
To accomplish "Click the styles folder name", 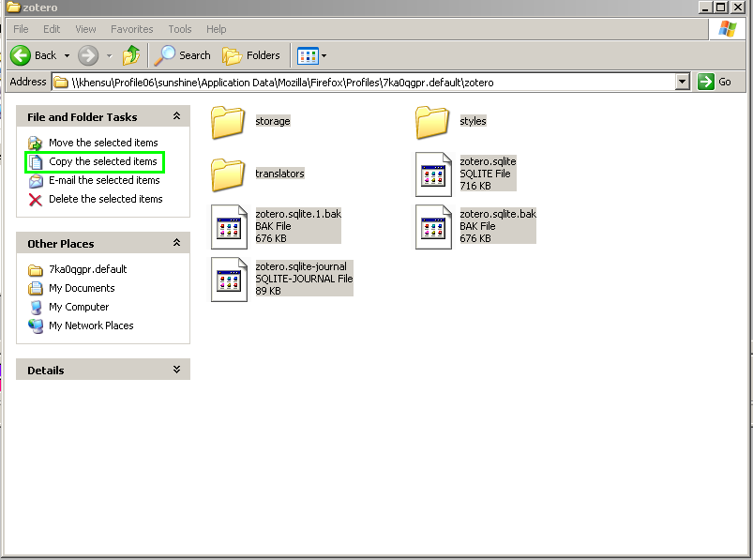I will 473,121.
